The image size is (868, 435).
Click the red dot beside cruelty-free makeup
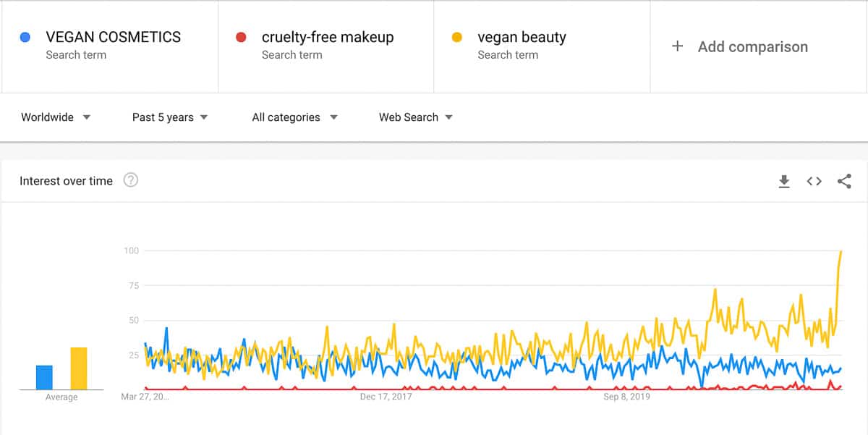[x=239, y=36]
